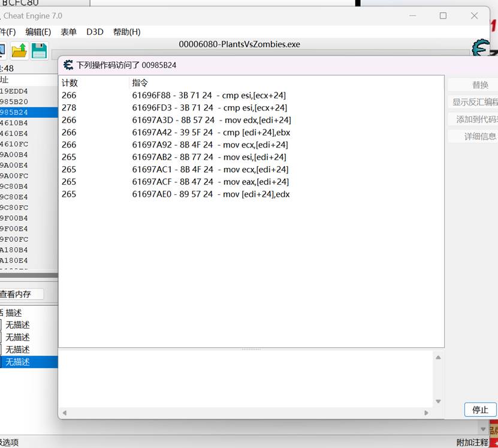Select the instruction row at 61697AC1
498x448 pixels.
(251, 170)
